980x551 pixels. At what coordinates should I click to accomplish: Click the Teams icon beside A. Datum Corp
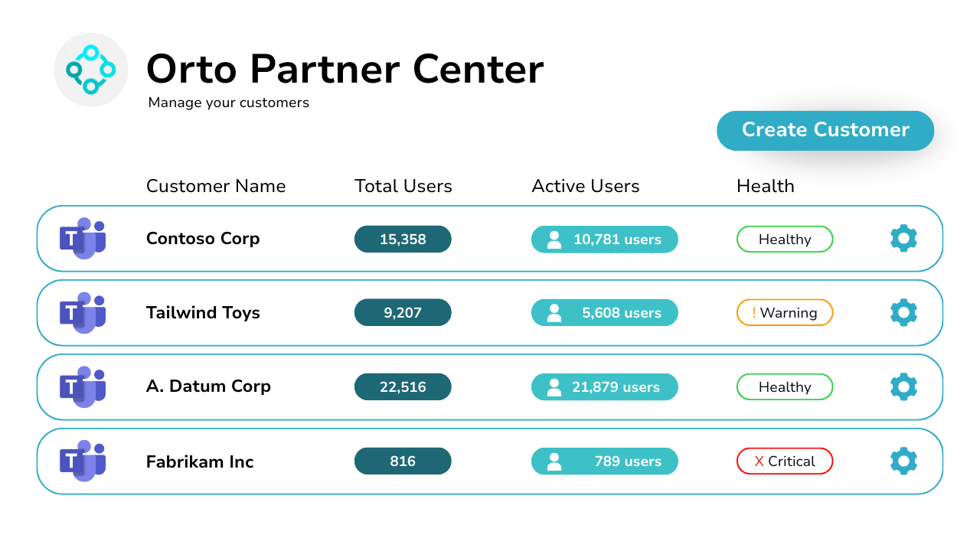(82, 386)
